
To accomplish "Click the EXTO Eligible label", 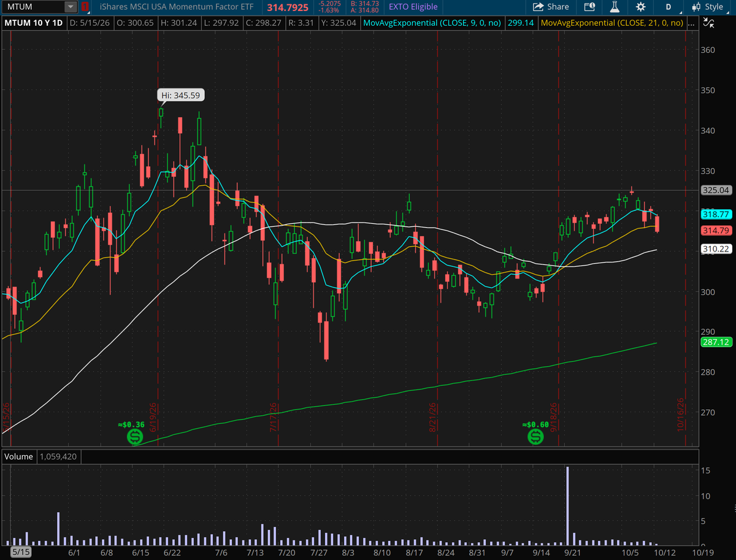I will pos(413,7).
